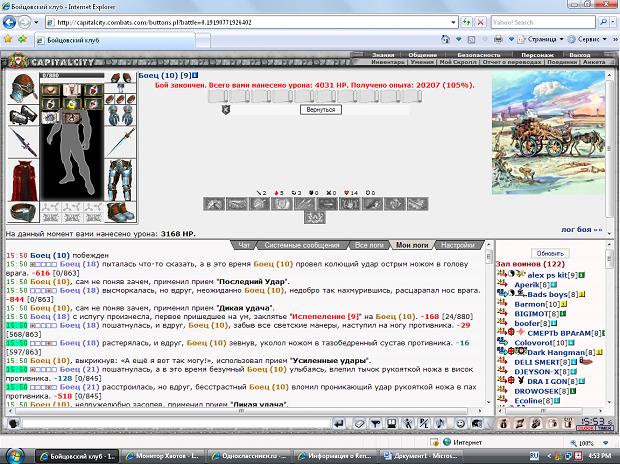
Task: Click the last combat technique icon in row
Action: pyautogui.click(x=418, y=204)
